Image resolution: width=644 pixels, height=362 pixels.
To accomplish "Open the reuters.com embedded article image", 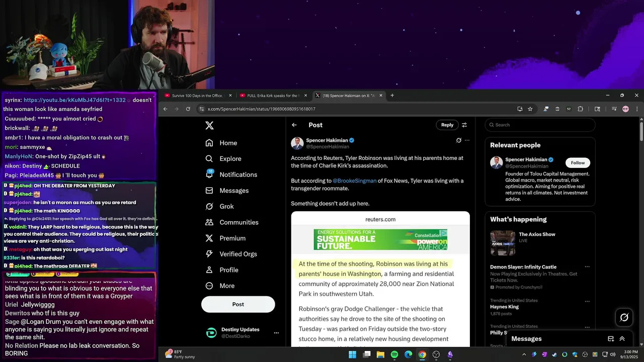I will pos(380,279).
